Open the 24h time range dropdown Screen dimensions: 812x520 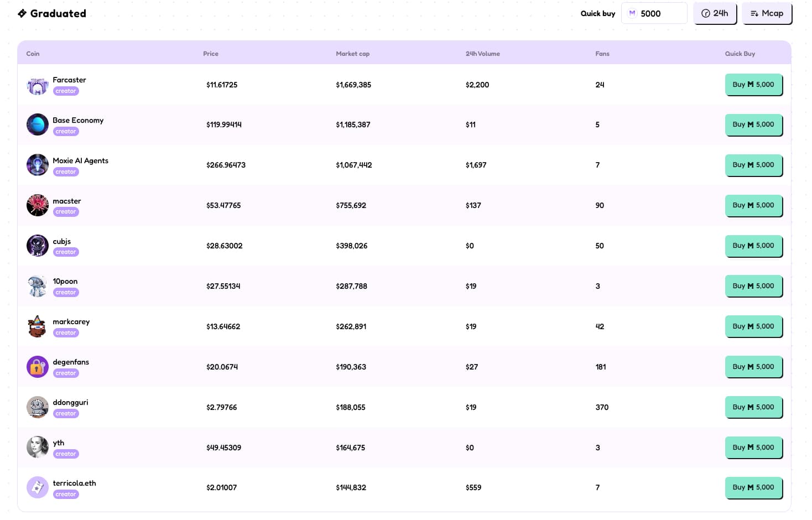point(715,13)
